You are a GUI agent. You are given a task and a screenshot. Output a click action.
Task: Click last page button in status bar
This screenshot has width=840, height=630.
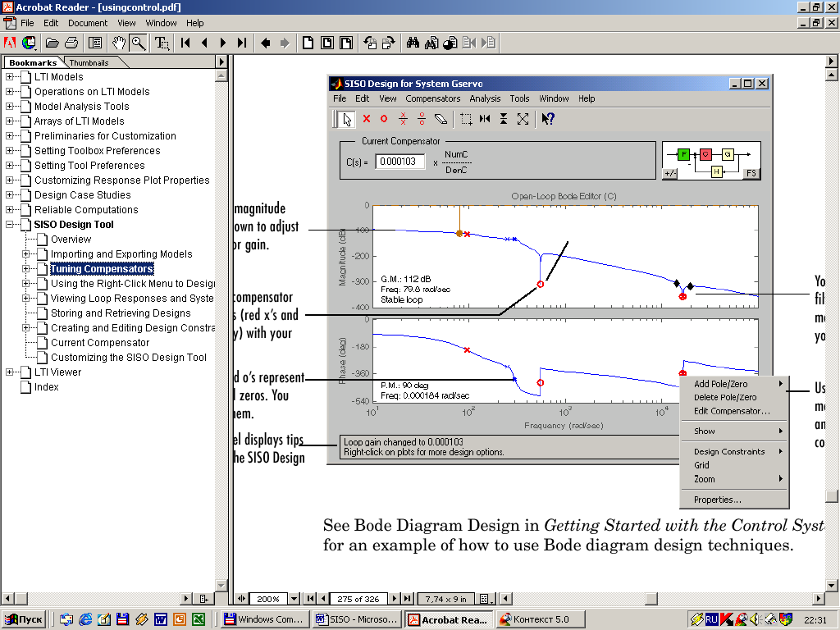pyautogui.click(x=407, y=598)
